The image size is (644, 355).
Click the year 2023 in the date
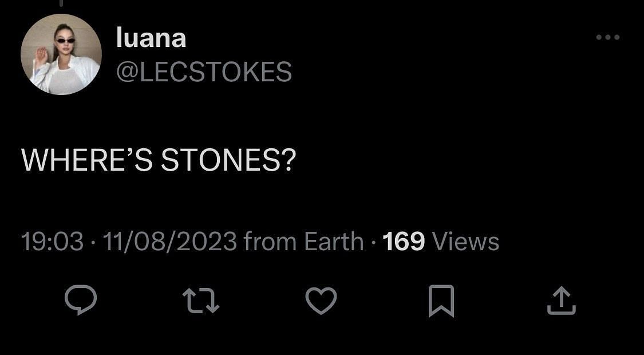click(207, 242)
